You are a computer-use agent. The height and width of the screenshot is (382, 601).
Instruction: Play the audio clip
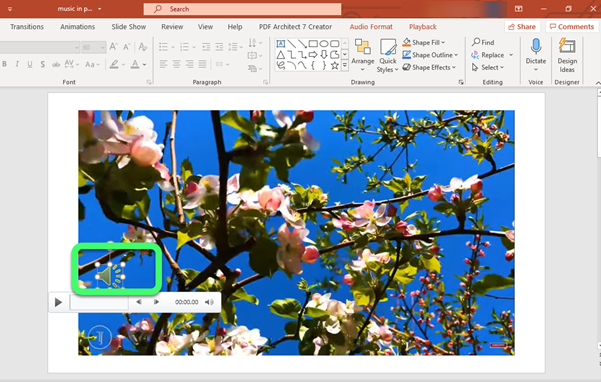coord(58,302)
